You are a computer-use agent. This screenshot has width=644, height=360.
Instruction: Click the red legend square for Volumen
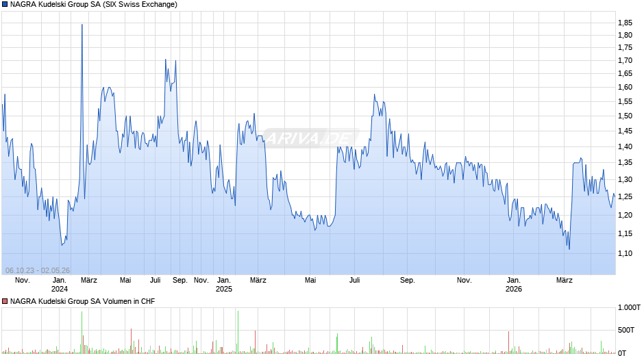(x=5, y=301)
